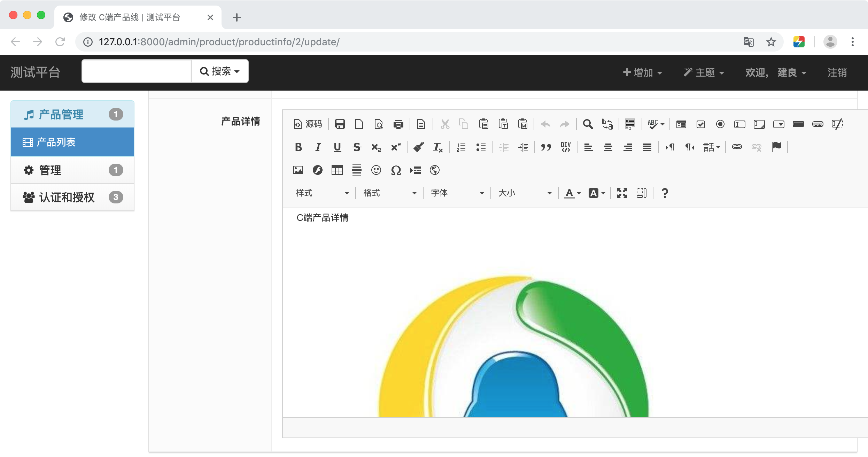Insert a radio button form field

coord(720,124)
